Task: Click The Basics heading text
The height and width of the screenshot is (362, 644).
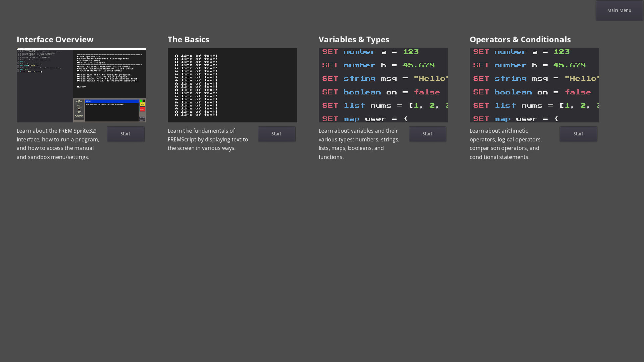Action: [x=188, y=40]
